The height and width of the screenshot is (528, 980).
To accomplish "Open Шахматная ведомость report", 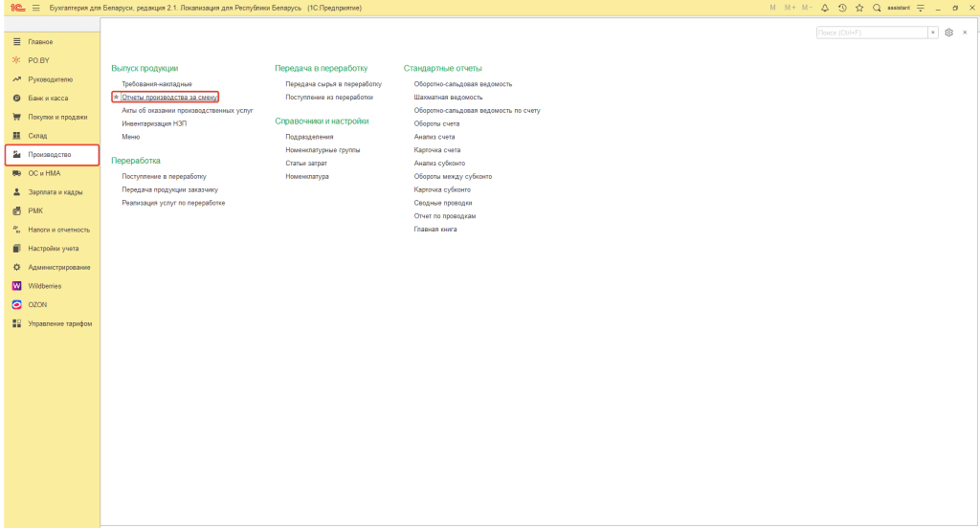I will [x=448, y=97].
